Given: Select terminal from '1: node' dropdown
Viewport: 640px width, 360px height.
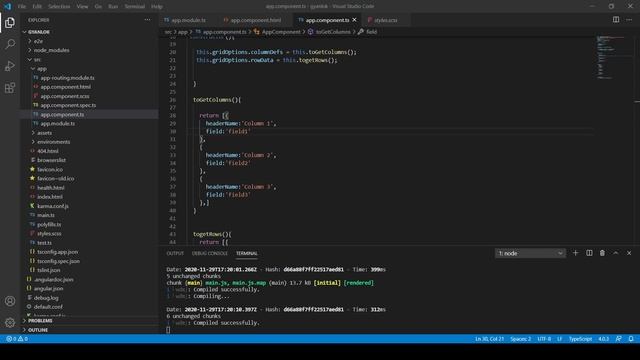Looking at the screenshot, I should coord(530,253).
